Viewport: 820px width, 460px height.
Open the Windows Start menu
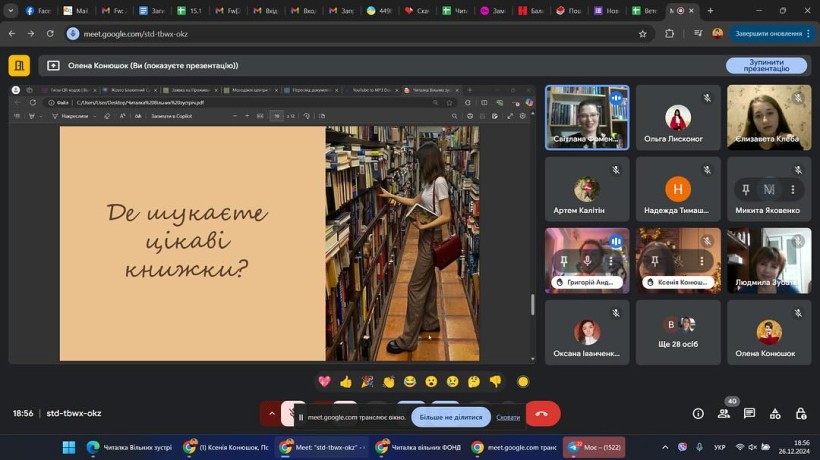pos(69,447)
